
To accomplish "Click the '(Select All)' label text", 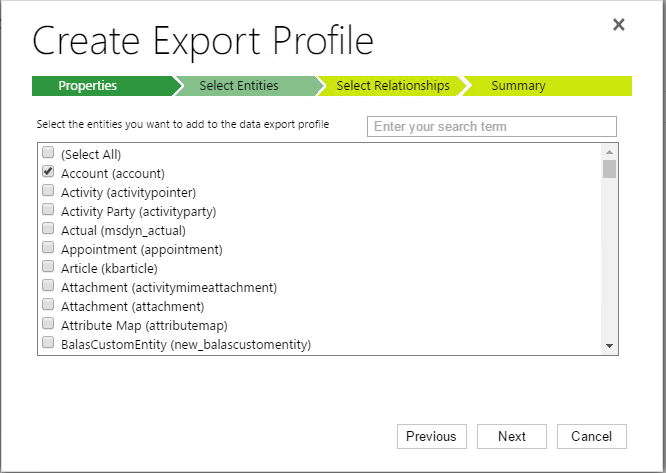I will pyautogui.click(x=91, y=155).
